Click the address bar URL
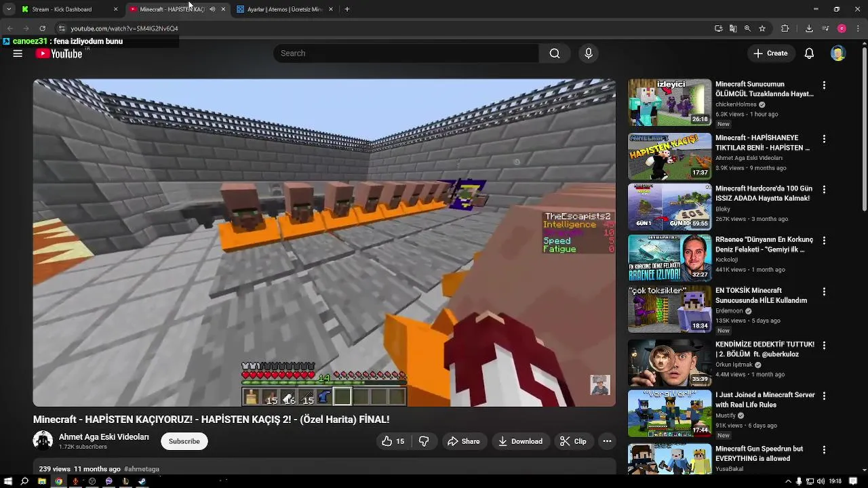The width and height of the screenshot is (868, 488). pos(124,28)
